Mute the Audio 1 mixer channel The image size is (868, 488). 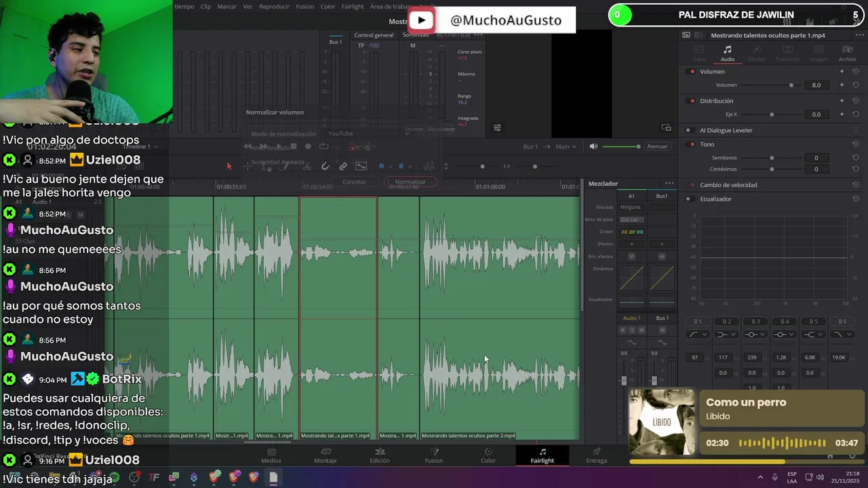click(642, 330)
